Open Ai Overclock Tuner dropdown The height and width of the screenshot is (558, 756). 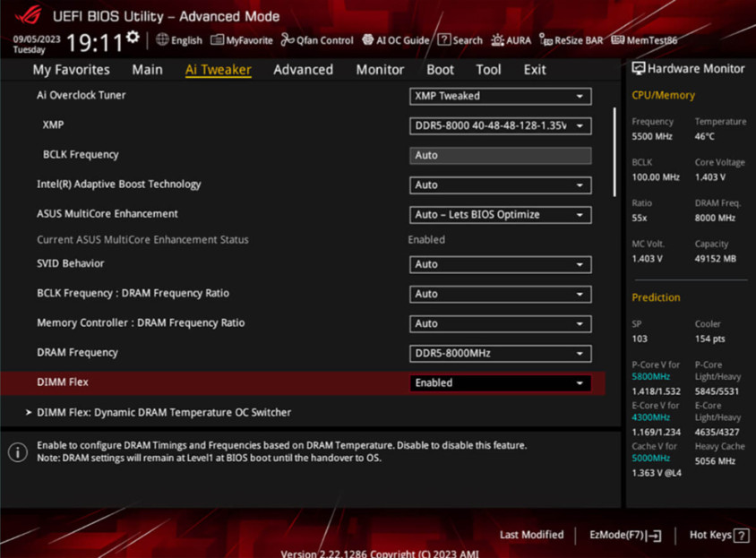coord(501,96)
